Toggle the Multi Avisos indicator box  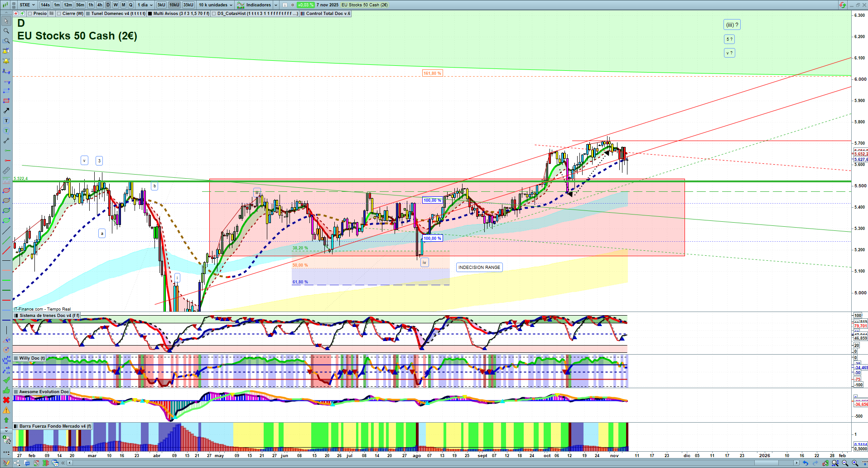[x=150, y=14]
